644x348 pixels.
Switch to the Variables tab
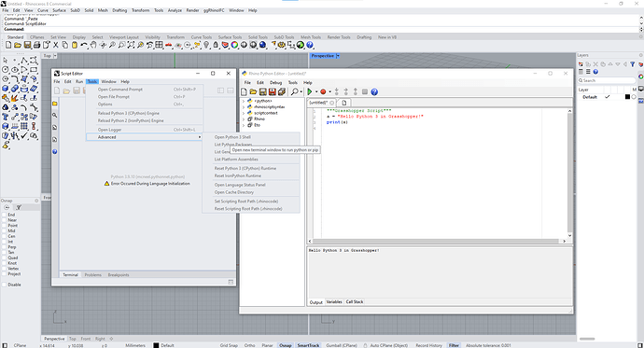pos(334,301)
